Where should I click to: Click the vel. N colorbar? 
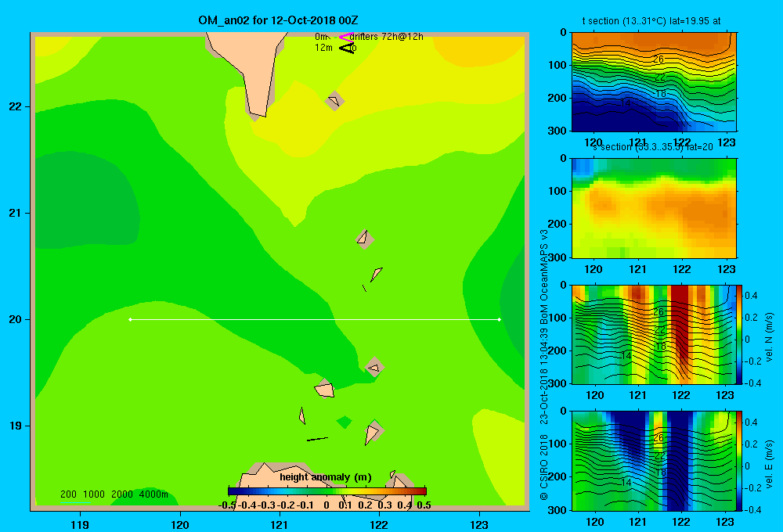740,334
